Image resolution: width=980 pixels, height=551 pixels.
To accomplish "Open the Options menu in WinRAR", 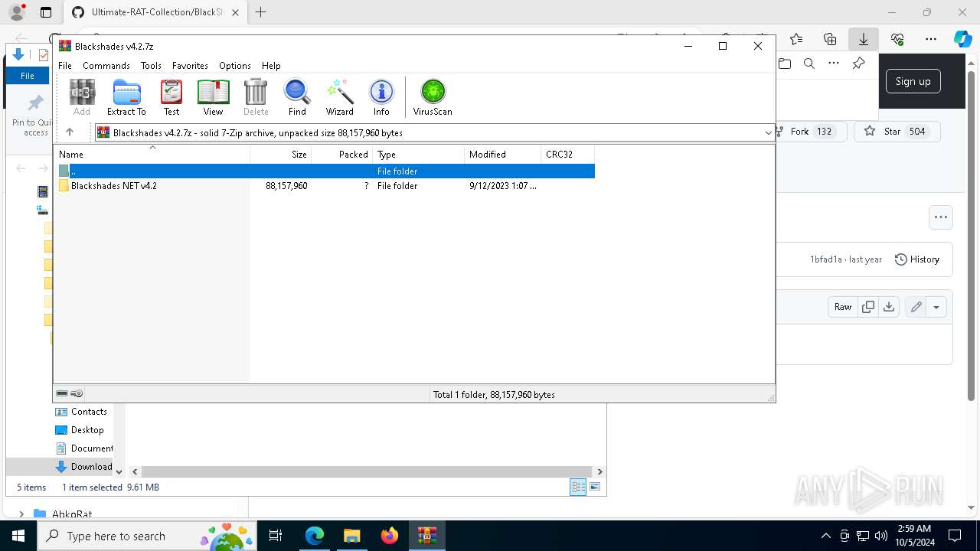I will pos(234,66).
